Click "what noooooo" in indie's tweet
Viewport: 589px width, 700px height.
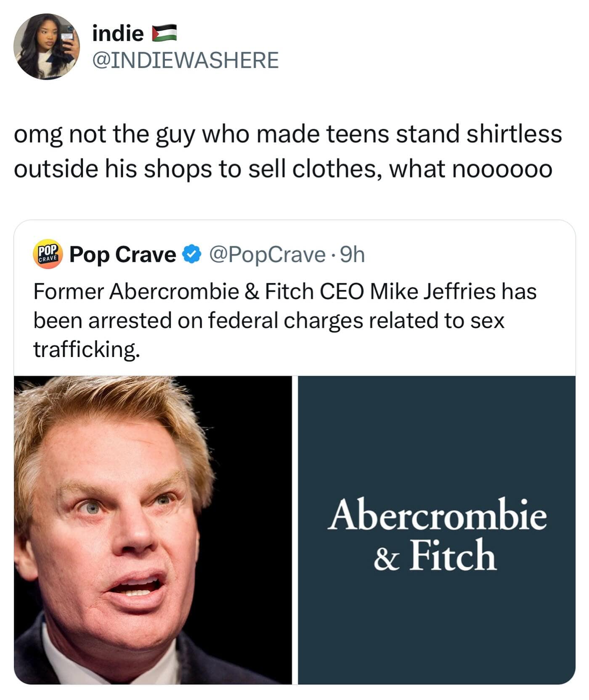470,169
